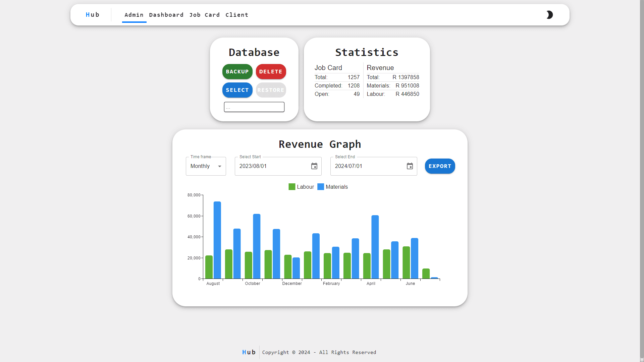Open the Select End calendar picker icon
Image resolution: width=644 pixels, height=362 pixels.
pyautogui.click(x=410, y=166)
